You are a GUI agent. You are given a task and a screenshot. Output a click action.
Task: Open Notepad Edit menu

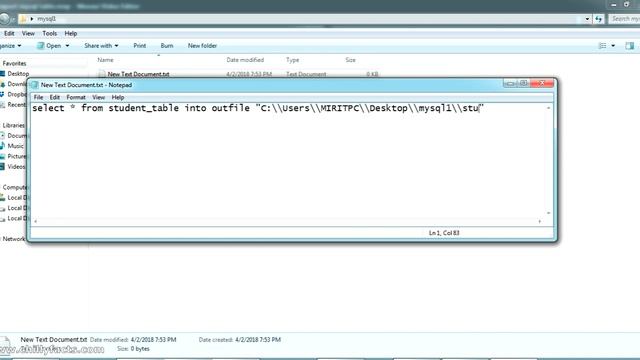55,97
